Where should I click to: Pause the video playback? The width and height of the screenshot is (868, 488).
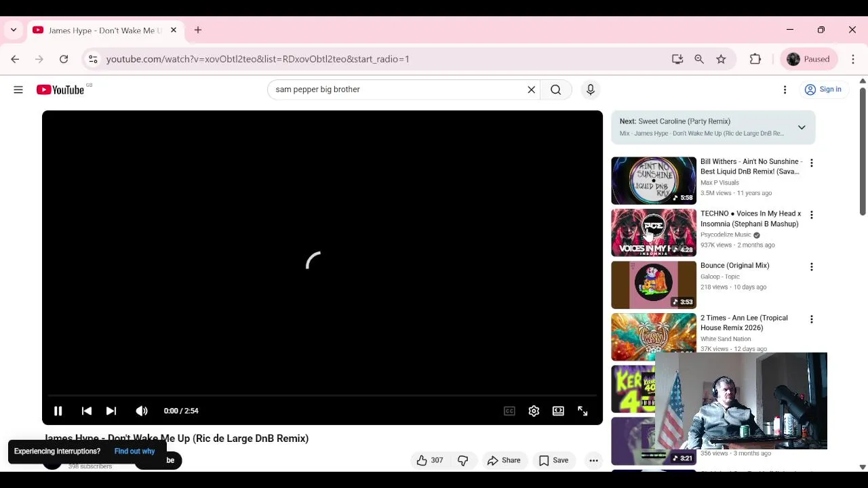click(58, 411)
